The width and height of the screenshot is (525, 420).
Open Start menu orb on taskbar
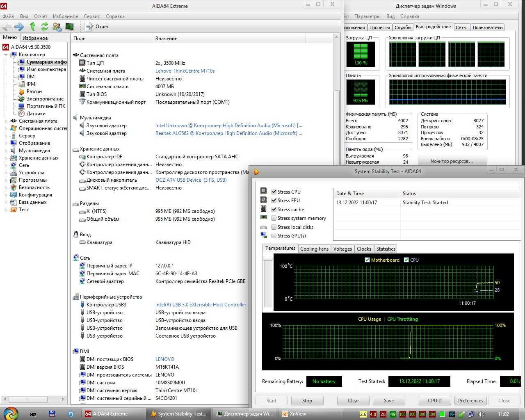click(x=11, y=413)
